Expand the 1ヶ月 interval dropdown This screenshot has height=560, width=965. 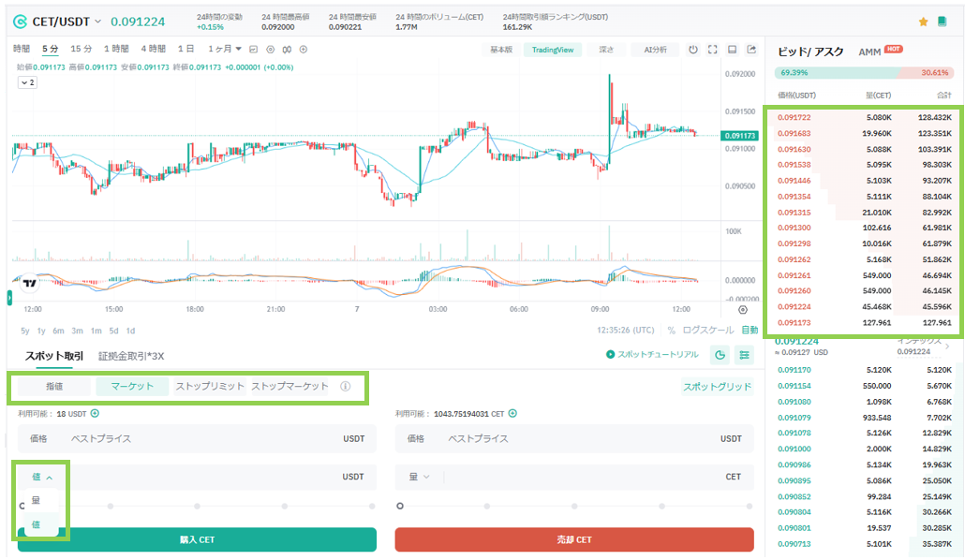[x=225, y=49]
